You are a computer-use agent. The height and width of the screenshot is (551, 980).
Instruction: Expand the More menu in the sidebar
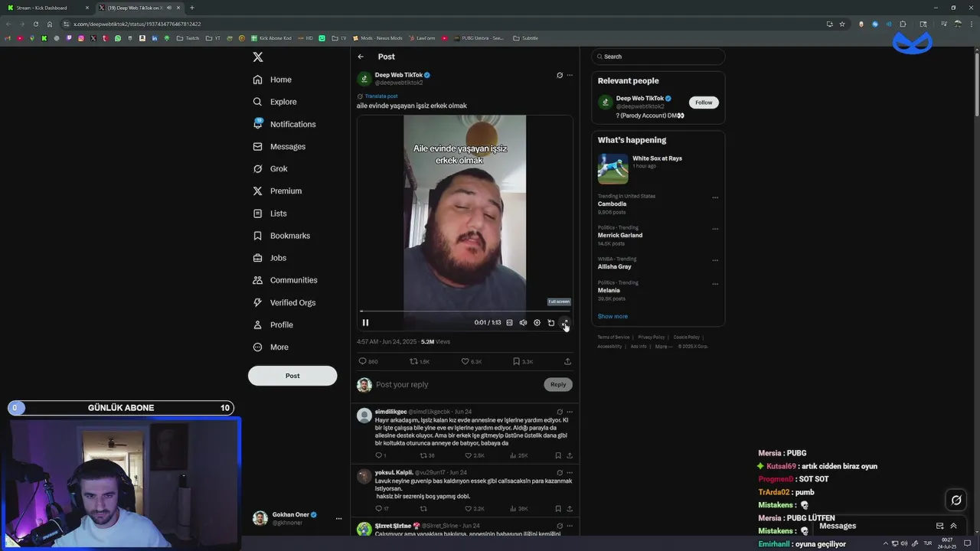tap(271, 347)
